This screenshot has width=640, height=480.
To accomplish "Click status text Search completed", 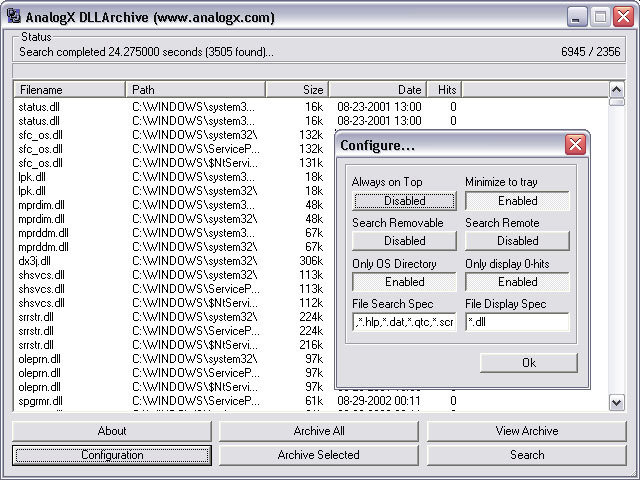I will tap(147, 52).
